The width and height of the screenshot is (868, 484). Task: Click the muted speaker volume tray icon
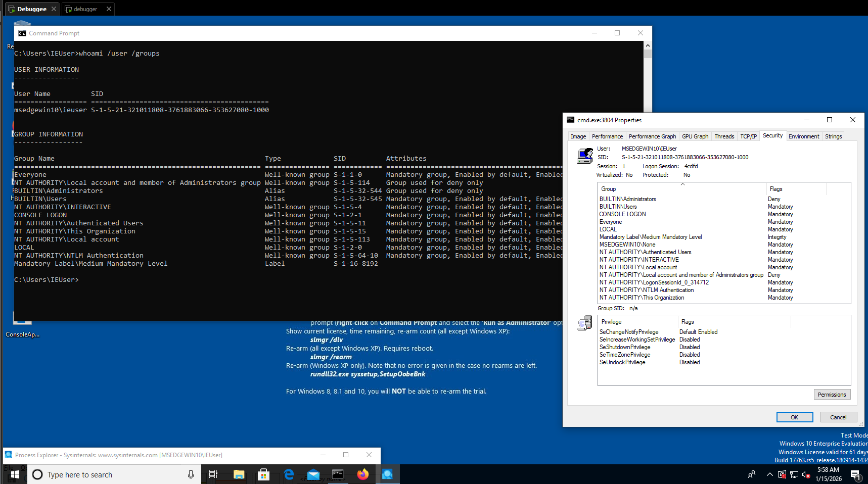click(x=806, y=474)
